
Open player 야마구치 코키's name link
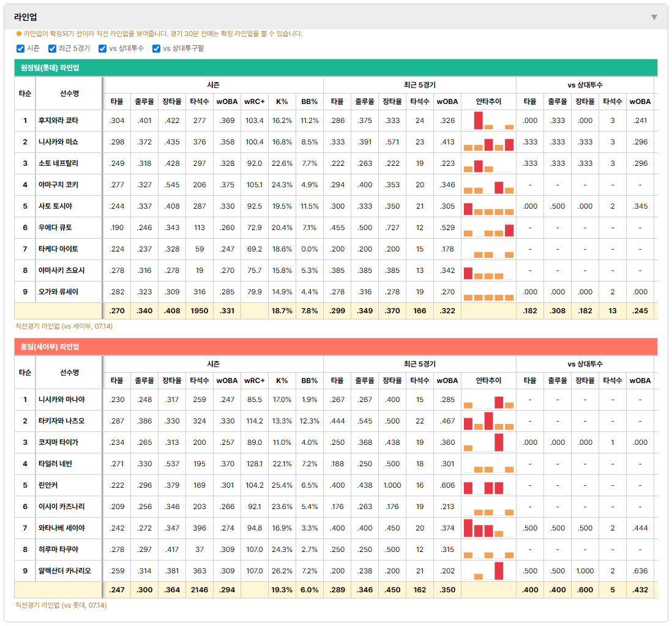coord(58,185)
